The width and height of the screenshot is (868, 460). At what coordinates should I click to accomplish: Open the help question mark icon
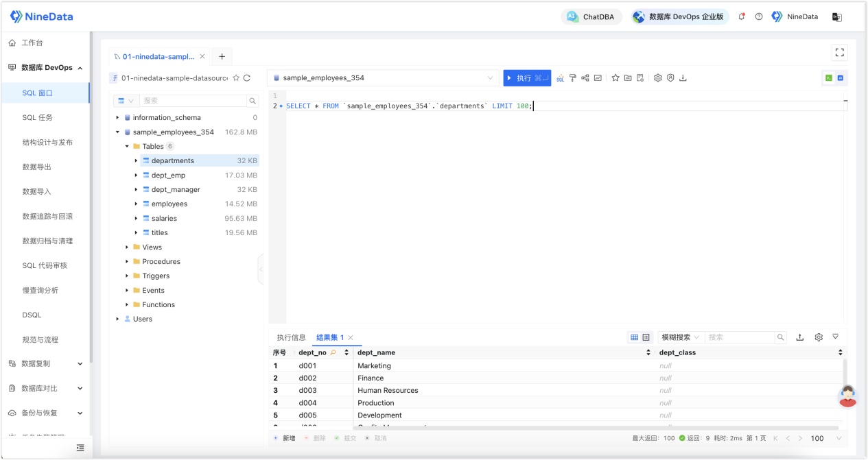point(759,16)
